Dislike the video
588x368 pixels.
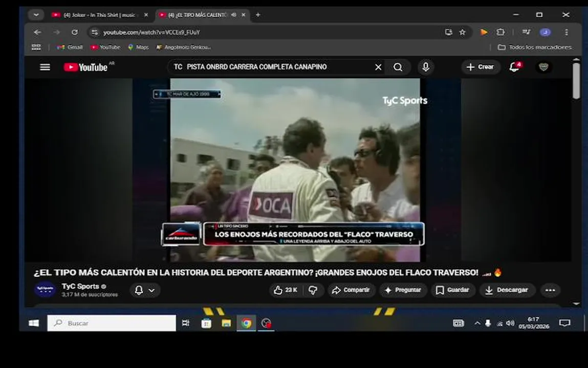[x=313, y=290]
